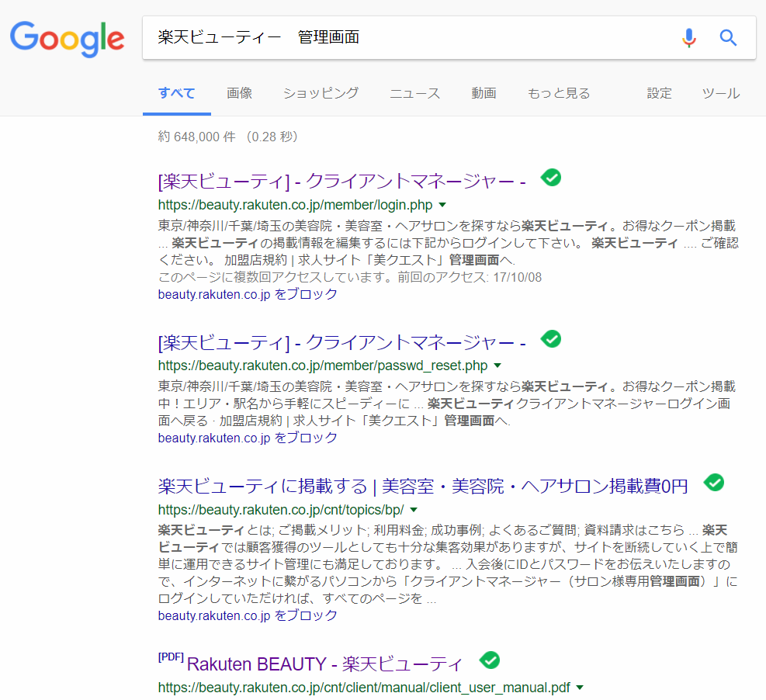This screenshot has height=700, width=766.
Task: Click the login.php green URL text
Action: [295, 205]
